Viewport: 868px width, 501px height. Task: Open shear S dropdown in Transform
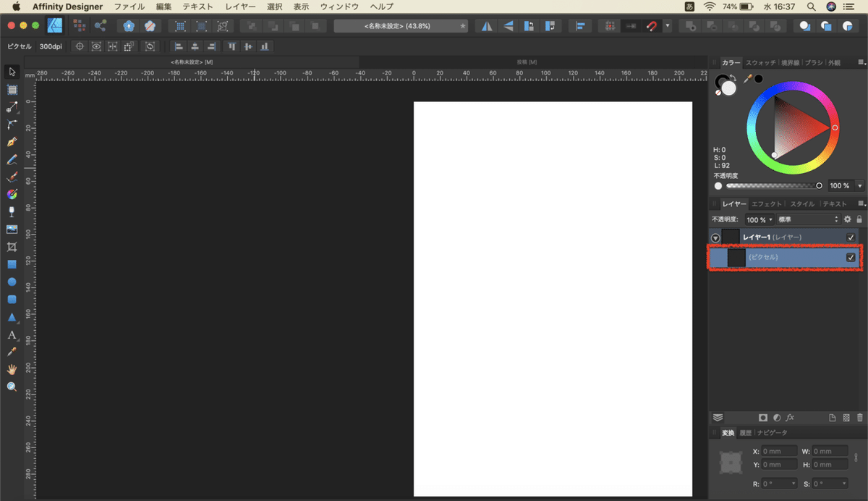(843, 484)
